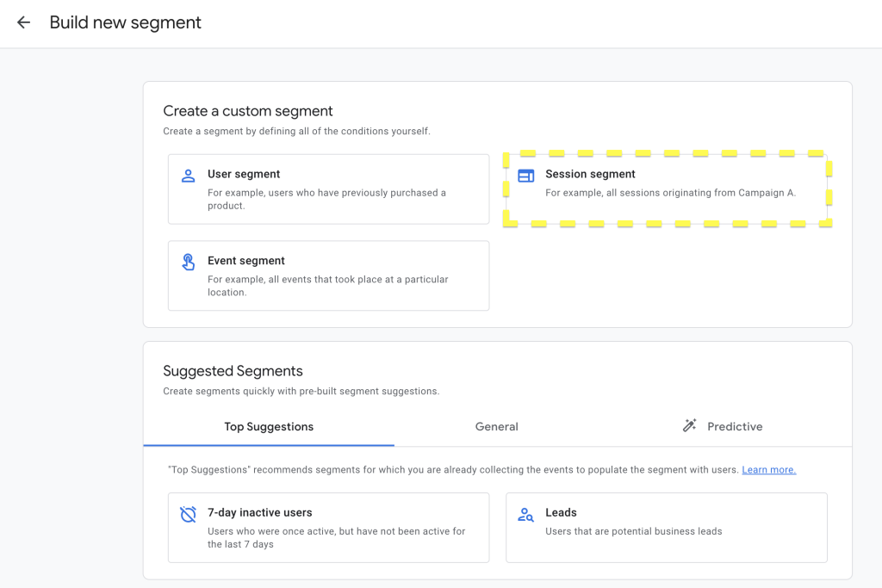Click the Event segment touch icon

[188, 262]
